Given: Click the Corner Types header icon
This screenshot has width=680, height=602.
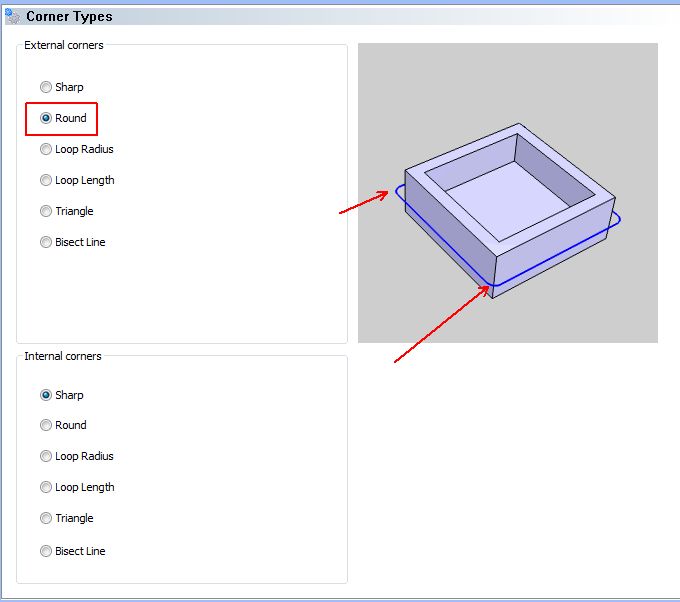Looking at the screenshot, I should point(12,16).
